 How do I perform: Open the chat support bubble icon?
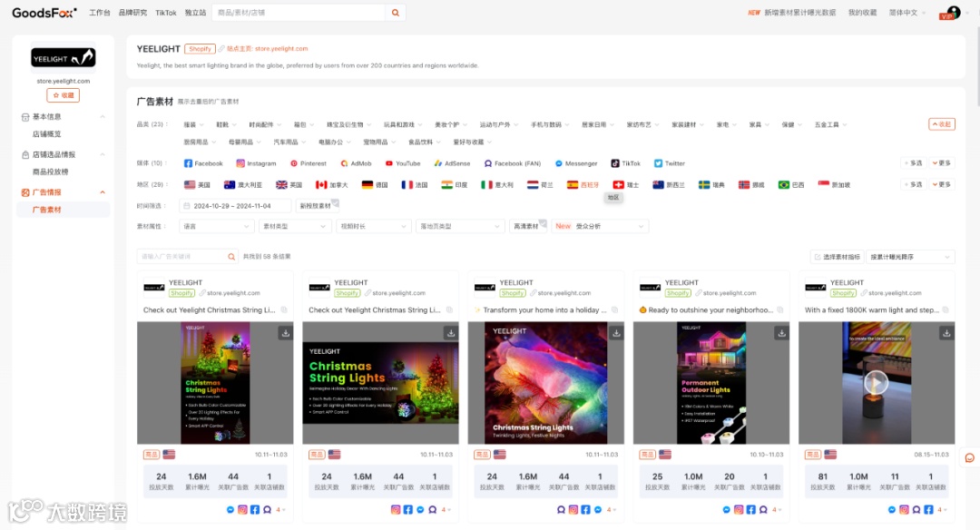coord(969,458)
